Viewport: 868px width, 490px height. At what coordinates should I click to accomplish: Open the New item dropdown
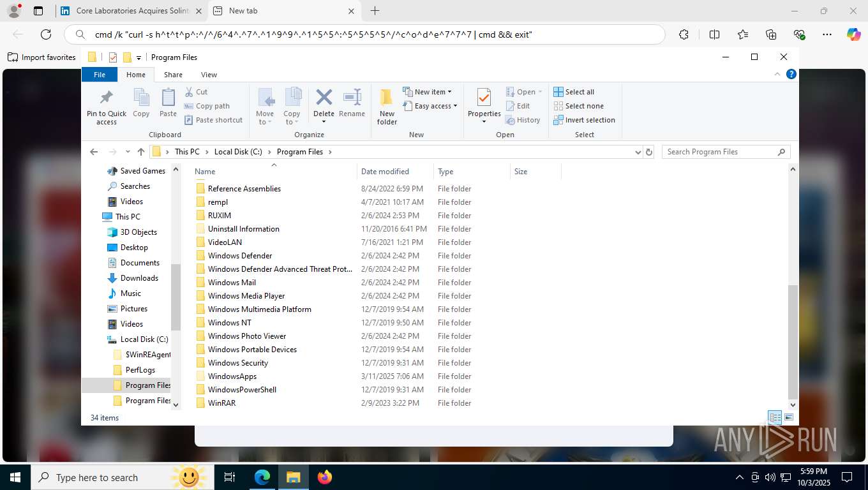(427, 92)
